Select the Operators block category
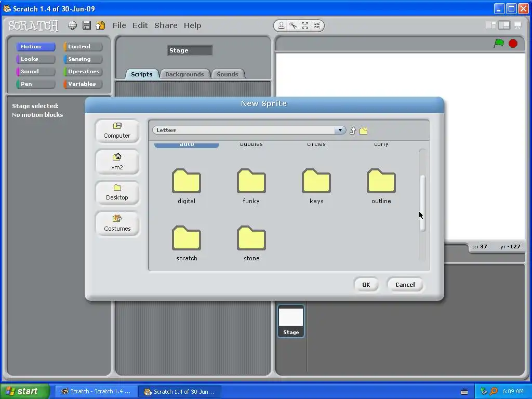The height and width of the screenshot is (399, 532). pyautogui.click(x=83, y=72)
